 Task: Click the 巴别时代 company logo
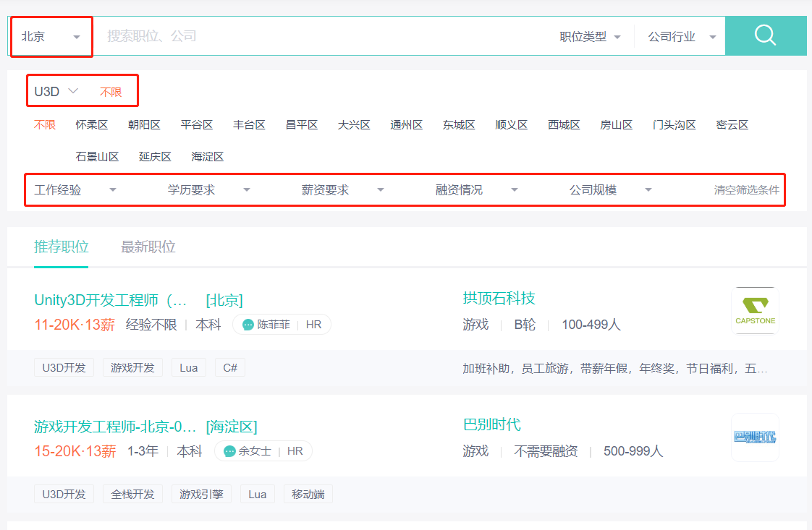(x=755, y=436)
